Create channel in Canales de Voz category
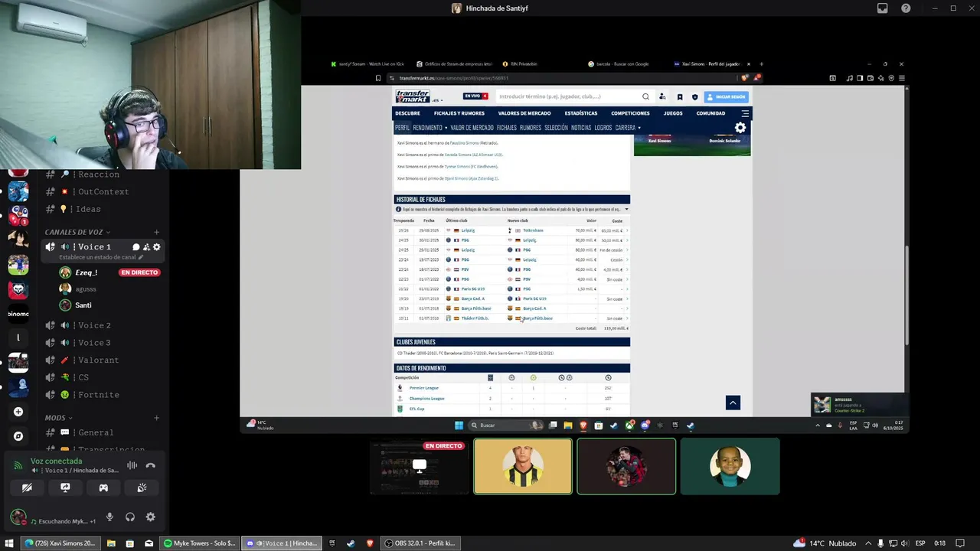Image resolution: width=980 pixels, height=551 pixels. [156, 232]
